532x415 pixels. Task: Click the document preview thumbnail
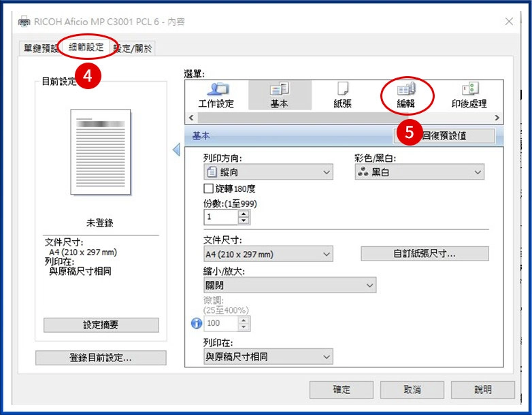coord(101,152)
